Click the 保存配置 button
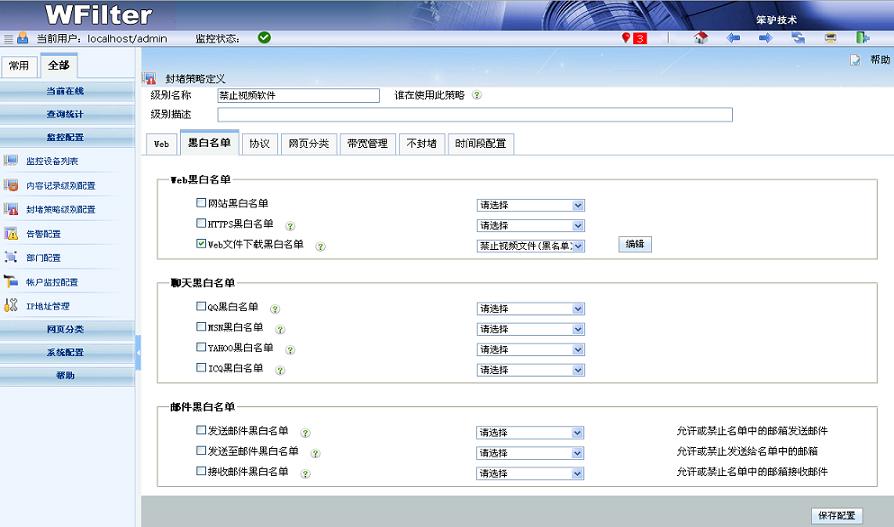Image resolution: width=894 pixels, height=527 pixels. point(836,516)
